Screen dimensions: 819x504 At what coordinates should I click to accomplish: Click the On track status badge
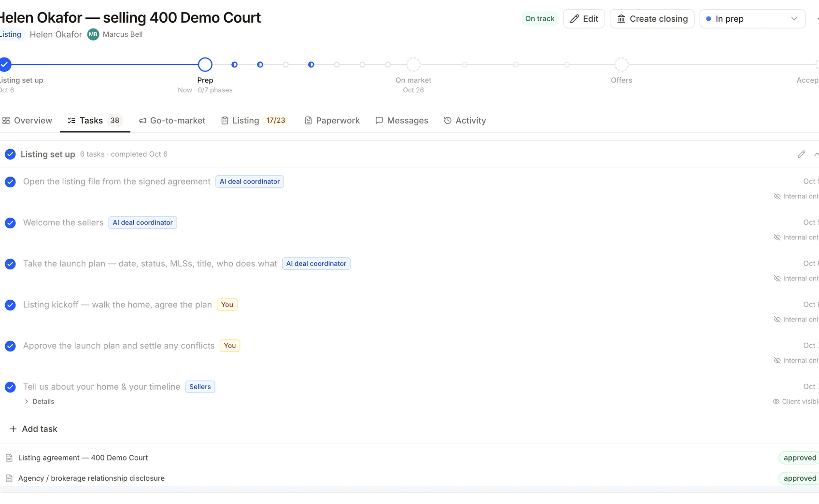point(540,19)
